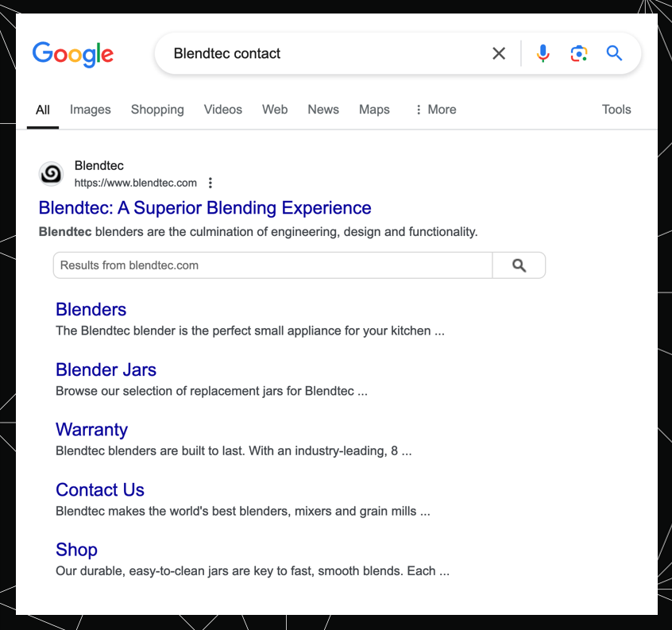Switch to the Shopping tab
The height and width of the screenshot is (630, 672).
pos(157,110)
